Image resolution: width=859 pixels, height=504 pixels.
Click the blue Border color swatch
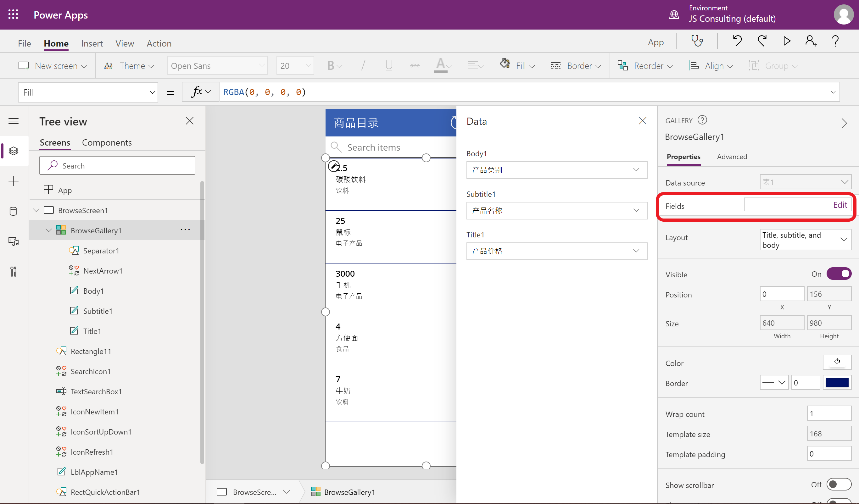tap(838, 382)
